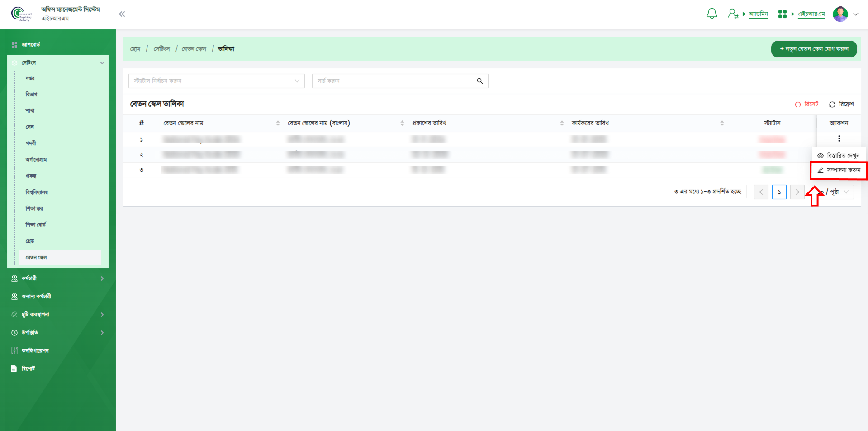The width and height of the screenshot is (868, 431).
Task: Click the role switch user icon
Action: pos(733,14)
